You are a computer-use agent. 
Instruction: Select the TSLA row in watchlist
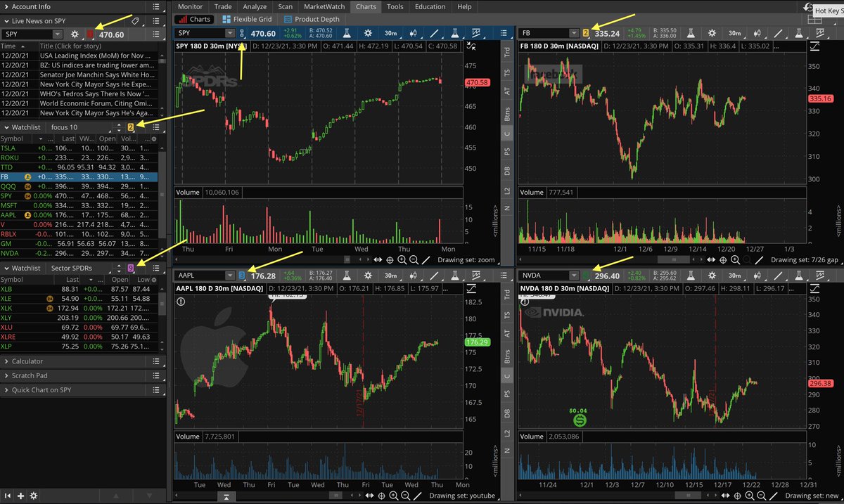(x=79, y=148)
